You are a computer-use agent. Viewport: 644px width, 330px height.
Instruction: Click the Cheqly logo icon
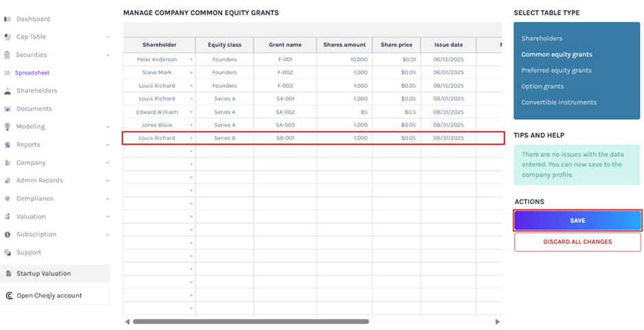click(9, 296)
